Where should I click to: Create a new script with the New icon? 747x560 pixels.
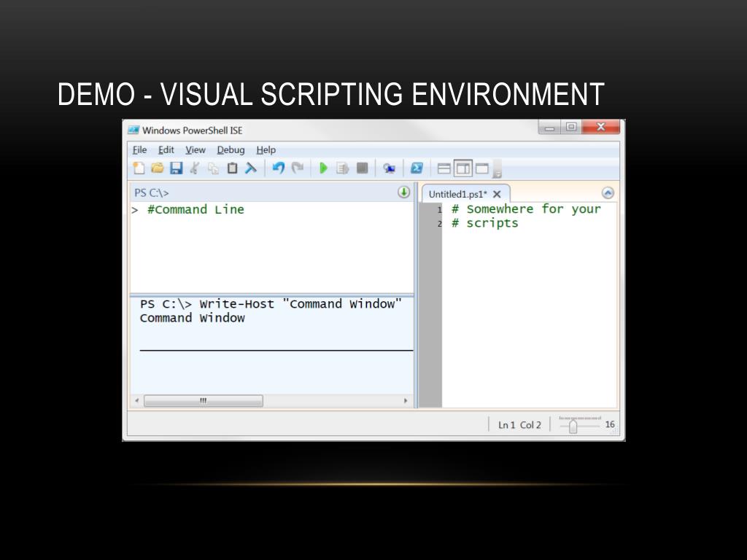point(139,168)
